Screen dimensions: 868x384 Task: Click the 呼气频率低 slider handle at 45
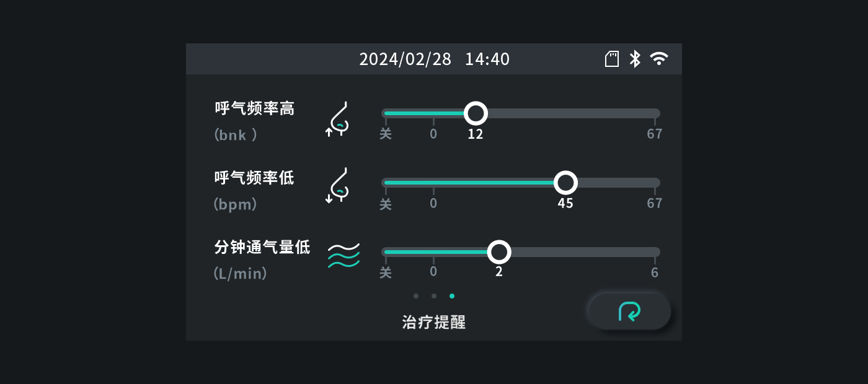pyautogui.click(x=565, y=183)
